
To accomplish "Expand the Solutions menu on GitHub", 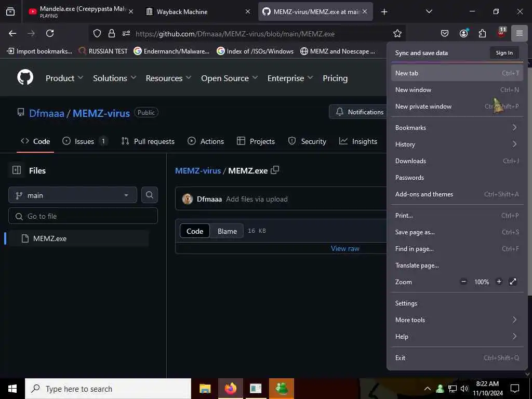I will (115, 78).
